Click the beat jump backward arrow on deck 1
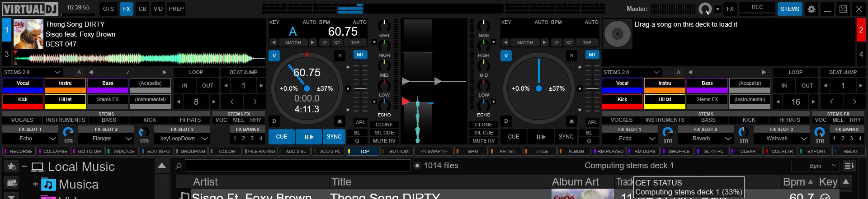This screenshot has width=868, height=199. (x=226, y=85)
